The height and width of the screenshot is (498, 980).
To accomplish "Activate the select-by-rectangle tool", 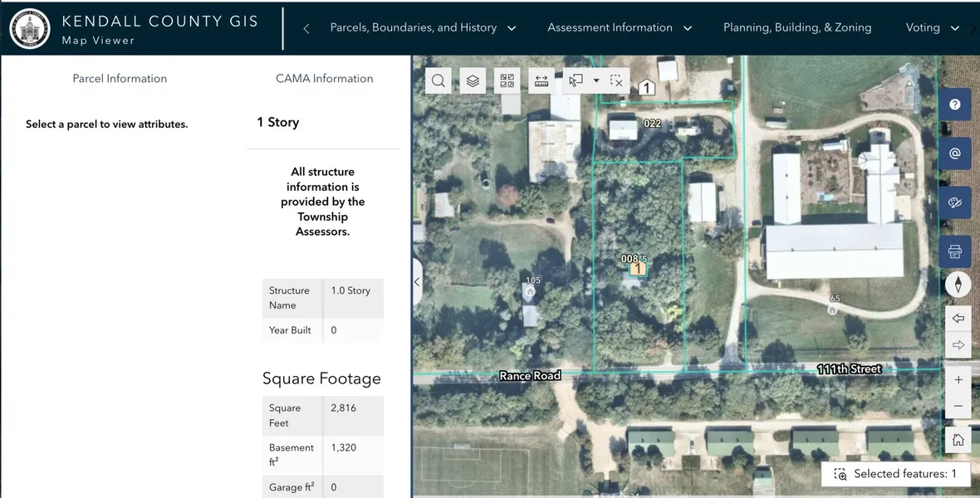I will pos(576,81).
